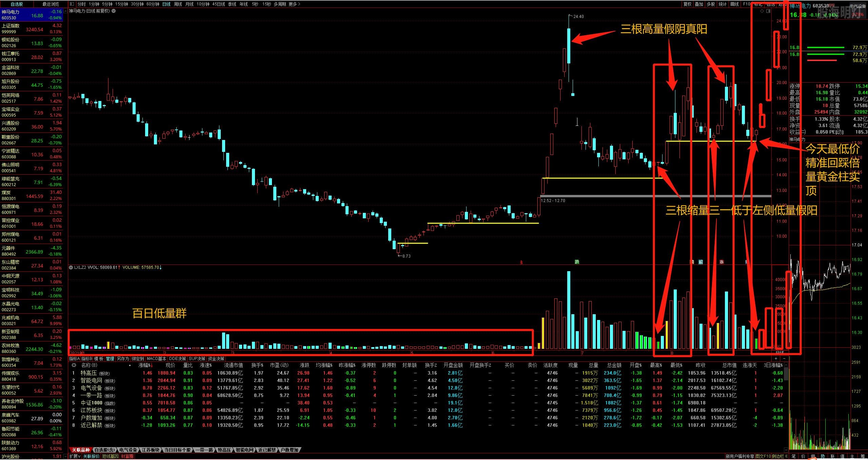This screenshot has width=868, height=460.
Task: Open the 指标A indicator tab
Action: pyautogui.click(x=74, y=359)
